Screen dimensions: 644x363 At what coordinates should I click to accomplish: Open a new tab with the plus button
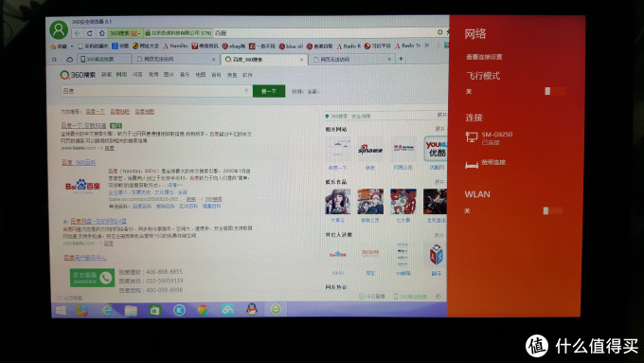402,59
